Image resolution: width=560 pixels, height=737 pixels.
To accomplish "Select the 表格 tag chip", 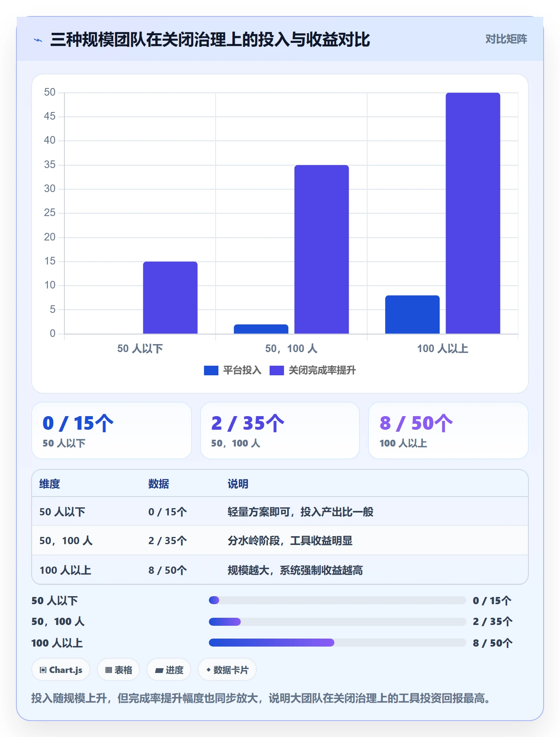I will coord(118,670).
